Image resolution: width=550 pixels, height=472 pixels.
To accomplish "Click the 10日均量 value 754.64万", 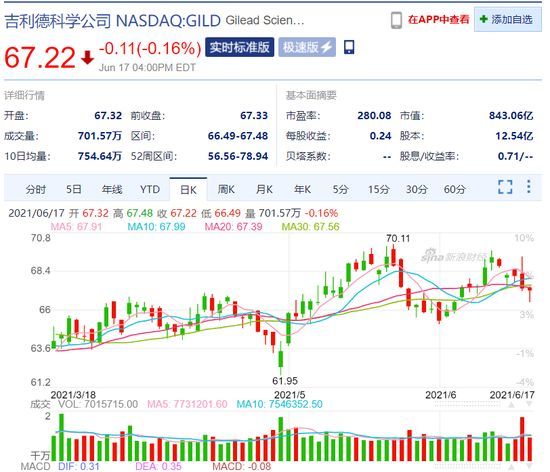I will coord(100,156).
